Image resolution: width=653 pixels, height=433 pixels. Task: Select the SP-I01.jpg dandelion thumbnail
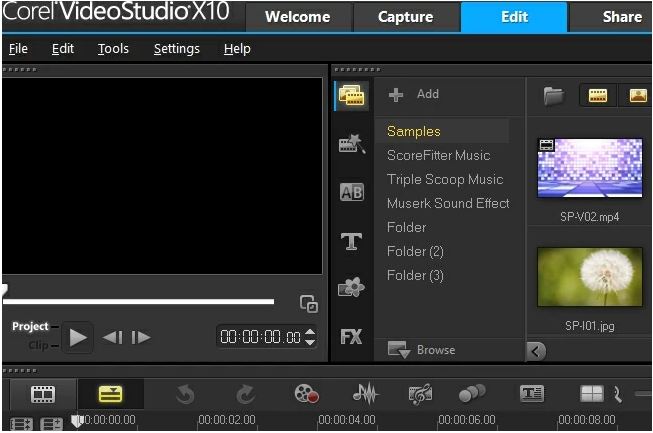tap(590, 277)
